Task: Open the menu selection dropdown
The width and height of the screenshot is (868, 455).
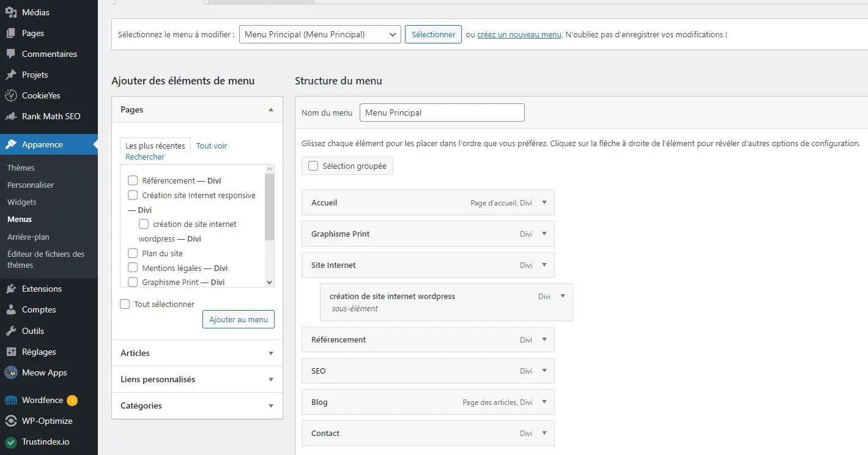Action: coord(320,34)
